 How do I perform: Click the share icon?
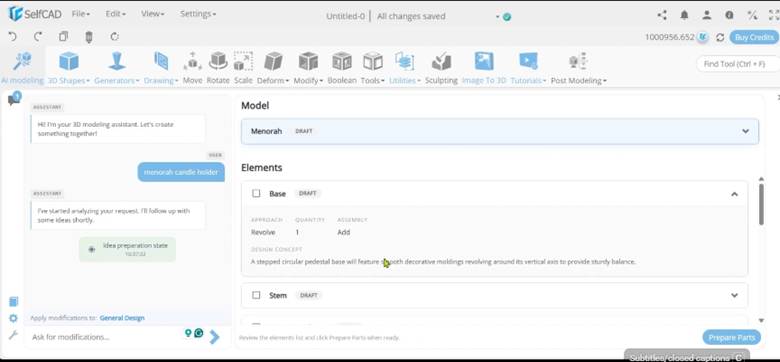[x=662, y=15]
